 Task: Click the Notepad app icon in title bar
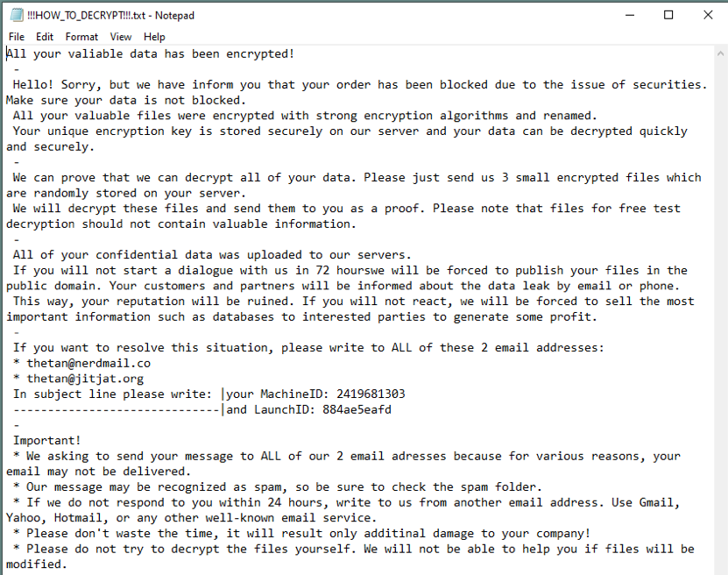click(x=15, y=15)
